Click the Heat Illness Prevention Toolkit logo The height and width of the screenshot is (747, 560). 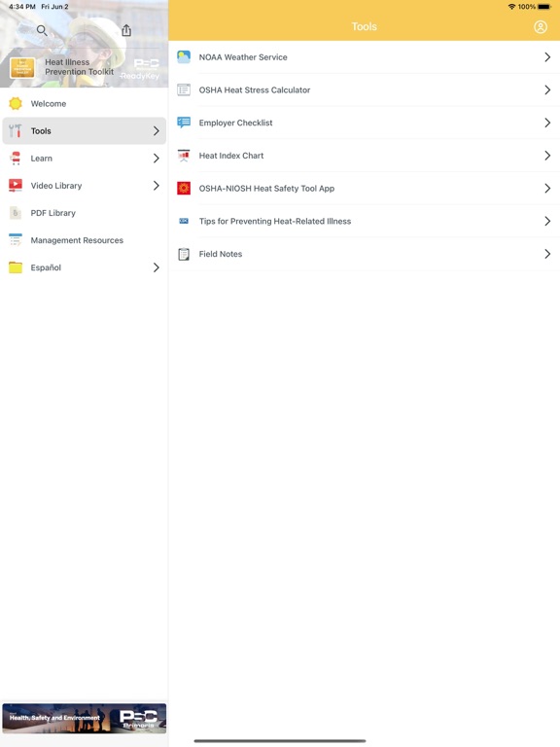pyautogui.click(x=22, y=68)
